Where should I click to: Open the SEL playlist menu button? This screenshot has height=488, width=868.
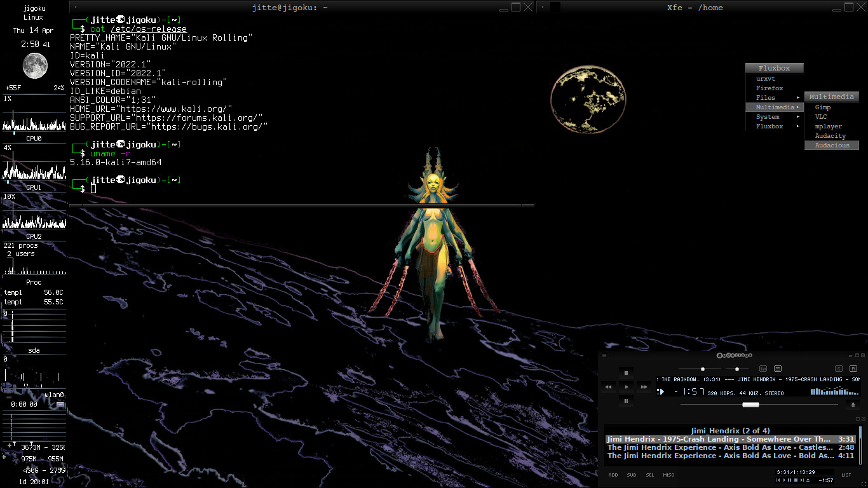coord(650,475)
